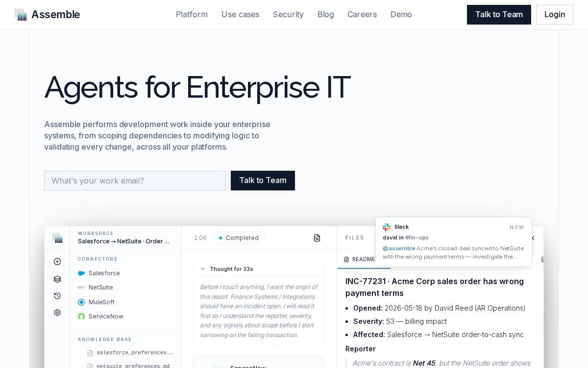Screen dimensions: 588x368
Task: Open the history clock sidebar icon
Action: (57, 296)
